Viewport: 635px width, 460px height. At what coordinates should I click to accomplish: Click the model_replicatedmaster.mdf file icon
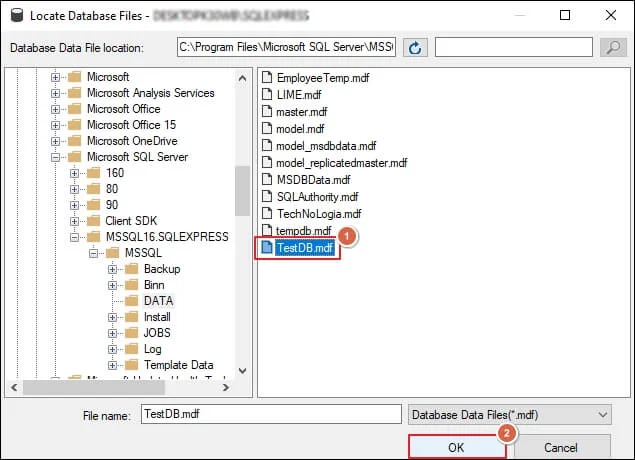[x=266, y=162]
